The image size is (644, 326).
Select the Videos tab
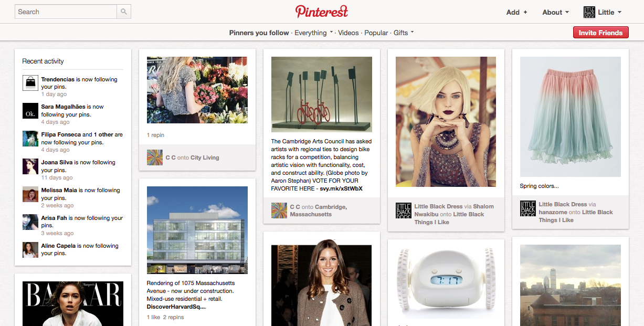coord(349,33)
